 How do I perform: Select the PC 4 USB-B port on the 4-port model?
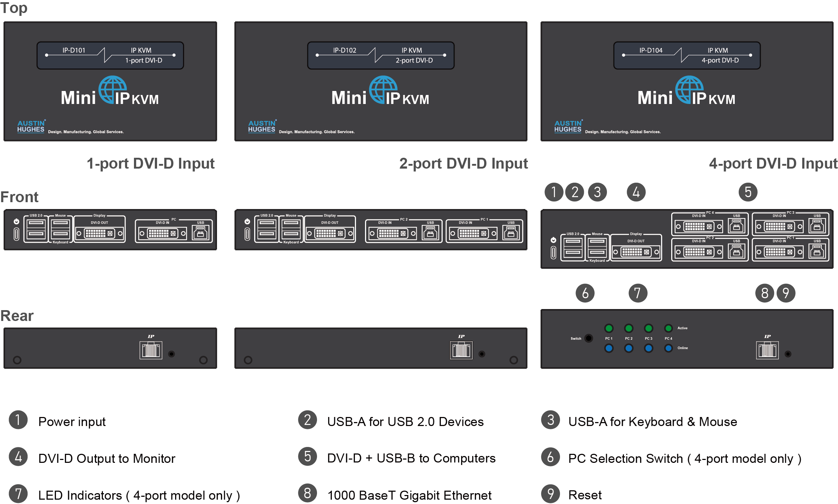pyautogui.click(x=737, y=226)
